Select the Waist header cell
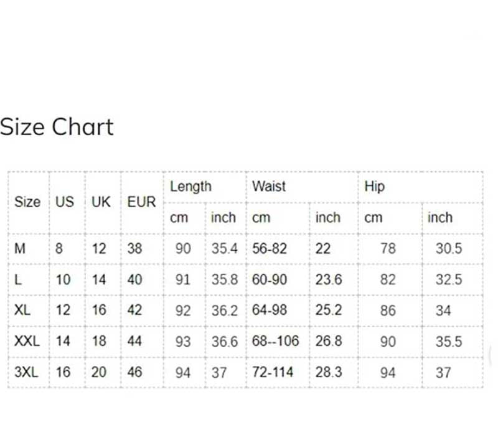This screenshot has width=498, height=448. pyautogui.click(x=269, y=186)
